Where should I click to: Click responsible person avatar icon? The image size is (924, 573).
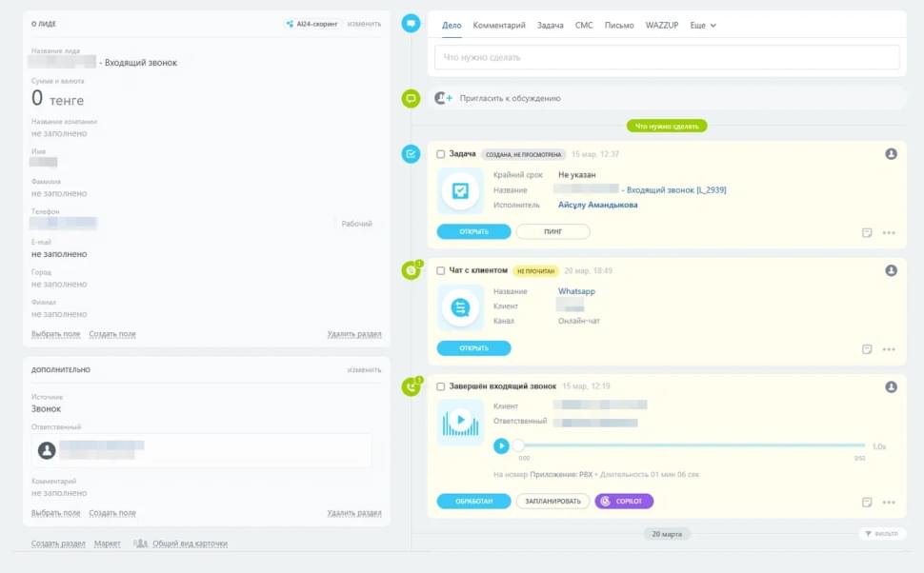[x=47, y=450]
